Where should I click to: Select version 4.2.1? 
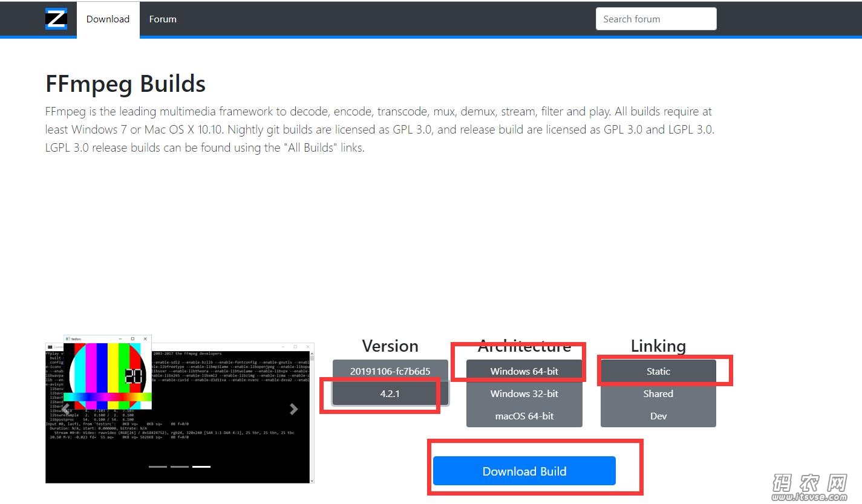(x=390, y=393)
